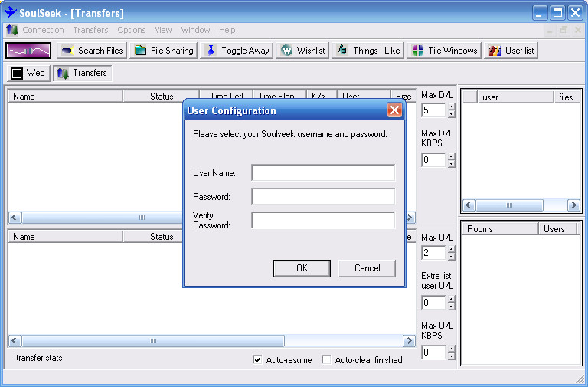588x387 pixels.
Task: Click the Rooms column header
Action: [x=500, y=229]
